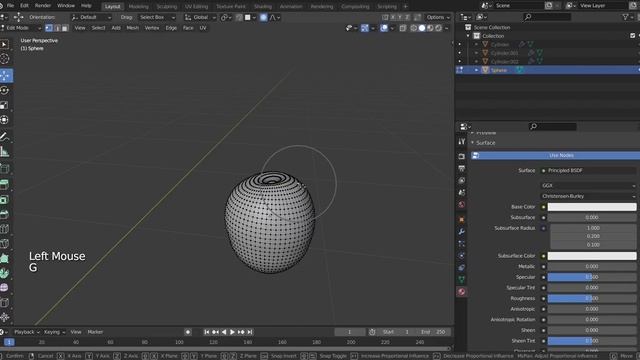Screen dimensions: 640x360
Task: Select the Loop Cut tool
Action: pos(5,229)
